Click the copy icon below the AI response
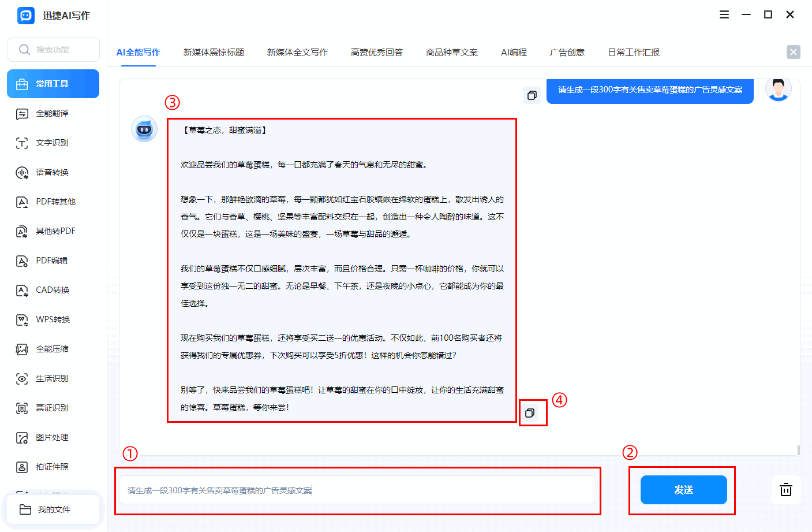This screenshot has height=532, width=812. point(530,413)
